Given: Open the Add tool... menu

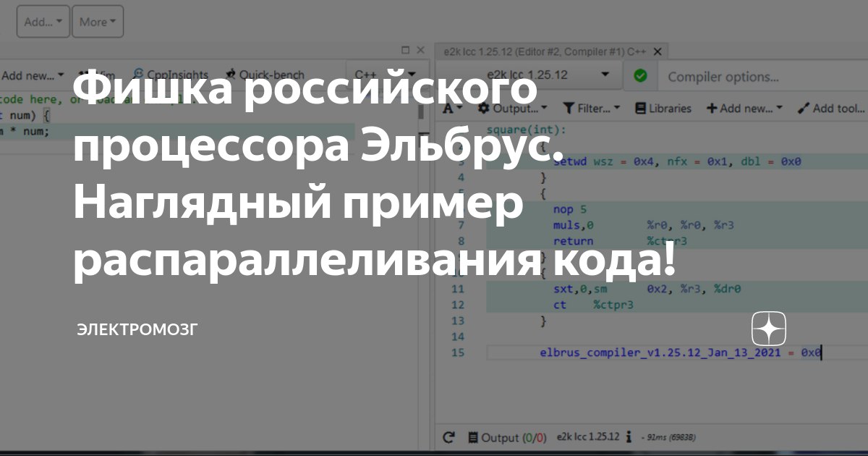Looking at the screenshot, I should 832,109.
